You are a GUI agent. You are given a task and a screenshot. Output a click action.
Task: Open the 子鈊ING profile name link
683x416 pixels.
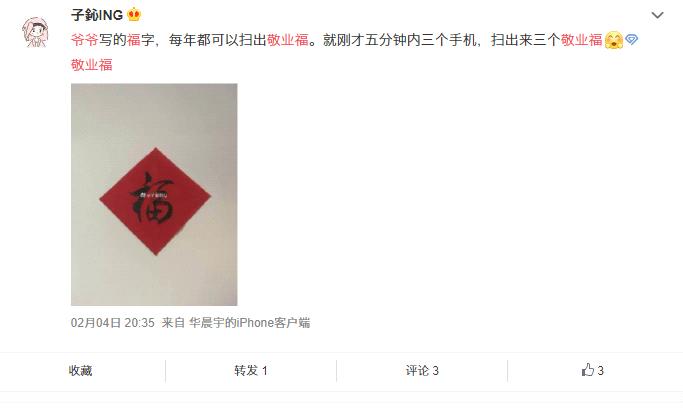click(x=97, y=15)
